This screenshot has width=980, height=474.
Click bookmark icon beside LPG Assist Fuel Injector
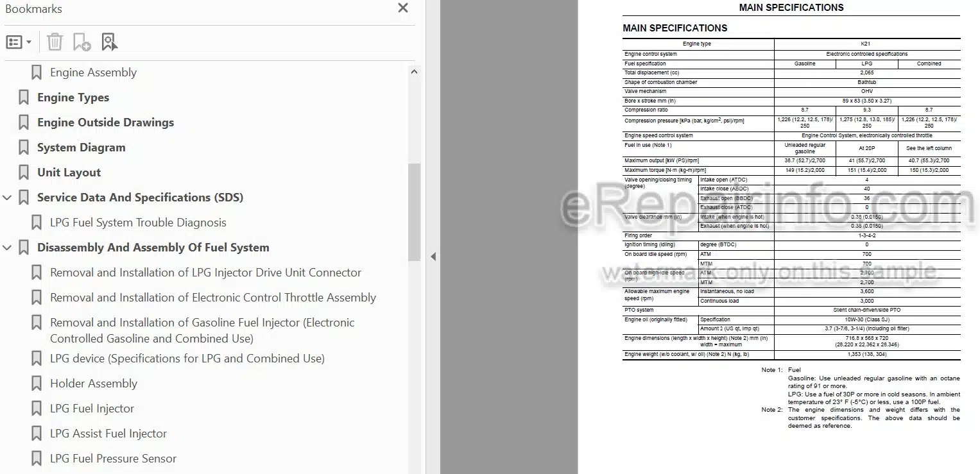tap(37, 434)
